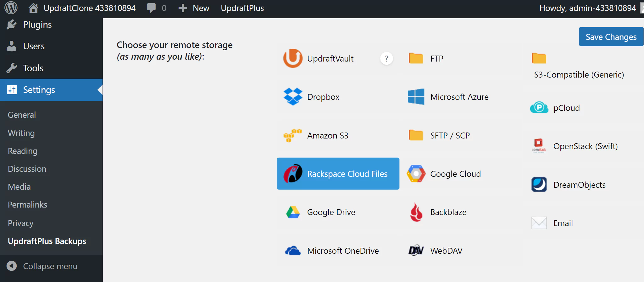Choose Microsoft Azure label as storage
Screen dimensions: 644x282
[x=459, y=97]
